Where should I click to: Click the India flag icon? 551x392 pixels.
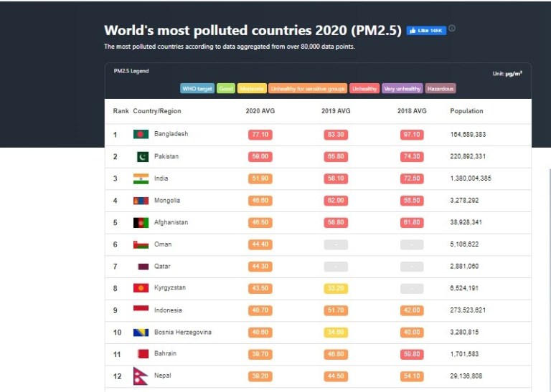pos(141,178)
